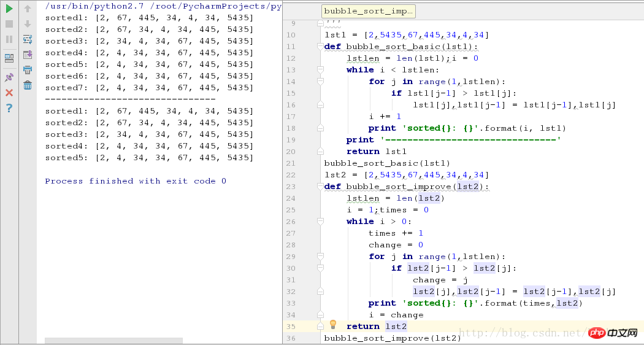Click 'lst1 = [2,5435,67,445,34,4,34]' code line
Viewport: 644px width, 345px height.
pos(407,35)
